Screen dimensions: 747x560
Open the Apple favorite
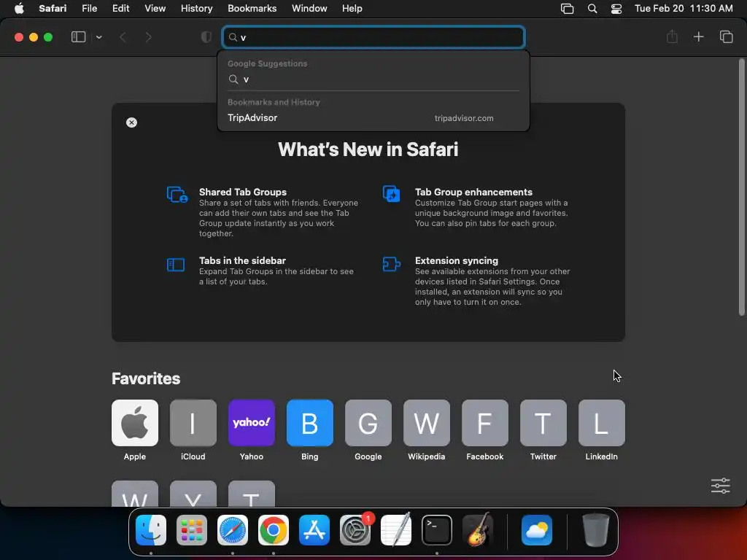[135, 423]
